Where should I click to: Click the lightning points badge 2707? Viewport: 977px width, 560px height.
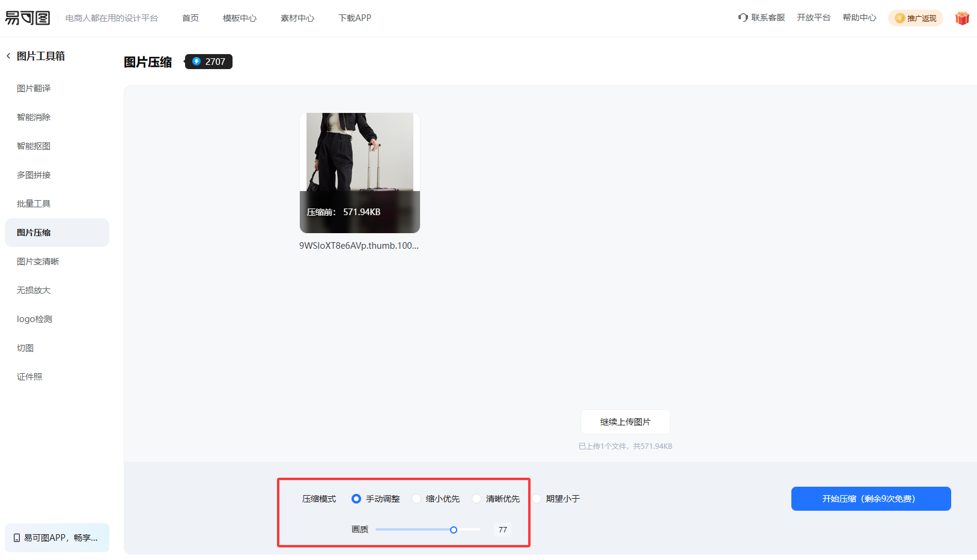(208, 61)
